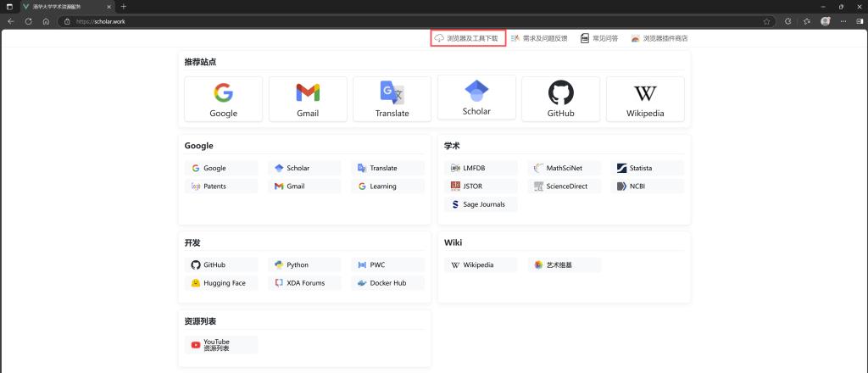This screenshot has width=868, height=373.
Task: Launch the Translate recommended tile
Action: (x=392, y=99)
